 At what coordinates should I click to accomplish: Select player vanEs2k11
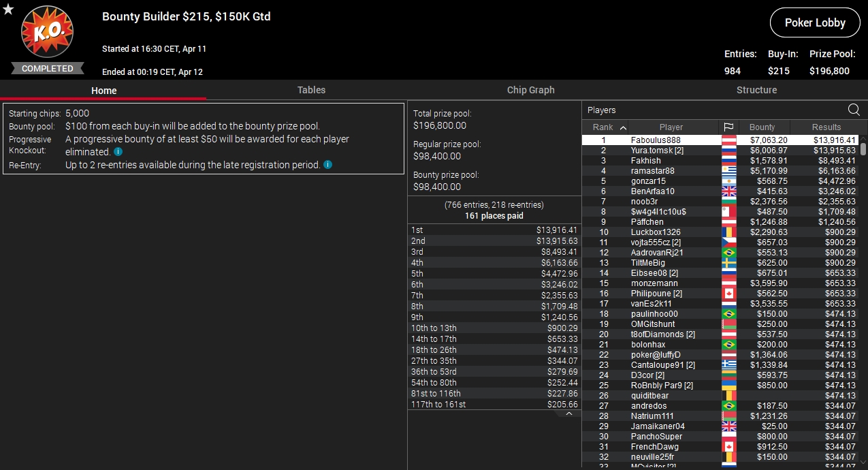click(720, 304)
